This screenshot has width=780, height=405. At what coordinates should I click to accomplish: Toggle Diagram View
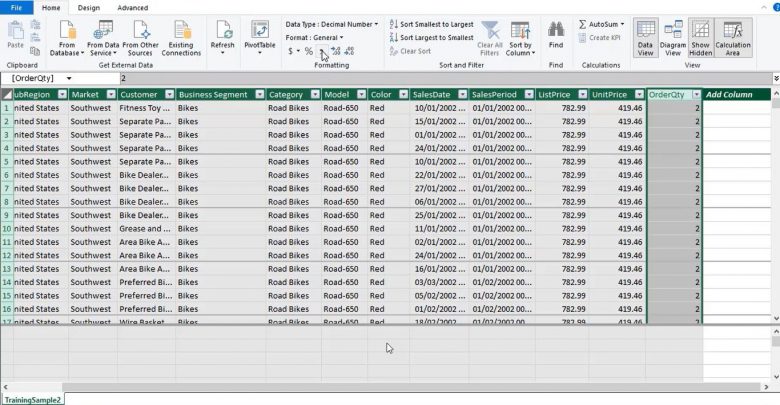(673, 38)
